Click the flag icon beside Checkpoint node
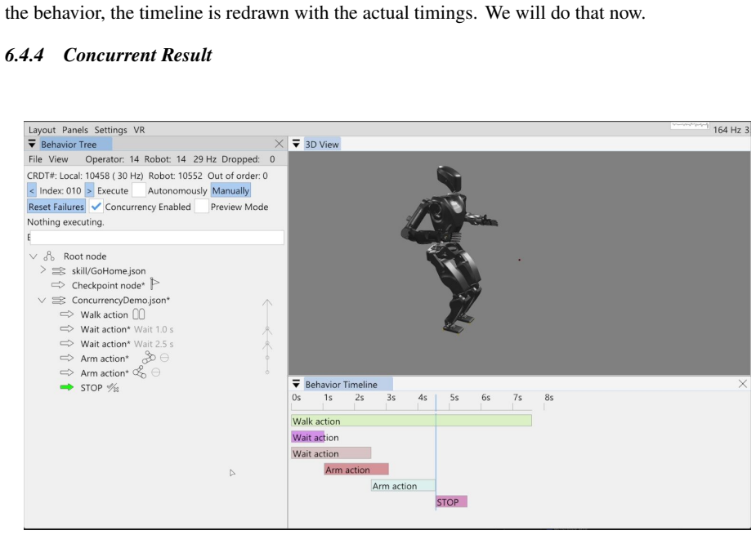Viewport: 756px width, 535px height. coord(154,284)
